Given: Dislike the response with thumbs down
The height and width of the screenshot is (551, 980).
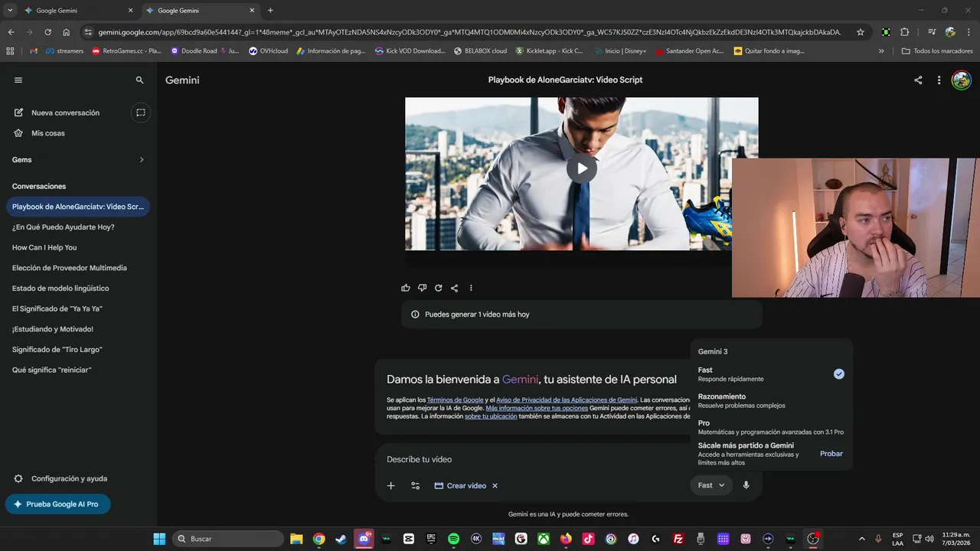Looking at the screenshot, I should (x=422, y=288).
